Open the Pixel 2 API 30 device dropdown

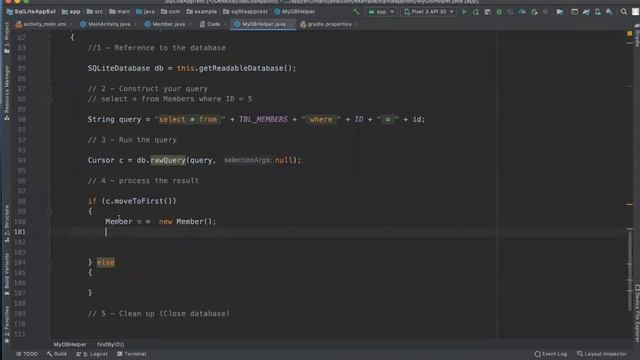429,12
